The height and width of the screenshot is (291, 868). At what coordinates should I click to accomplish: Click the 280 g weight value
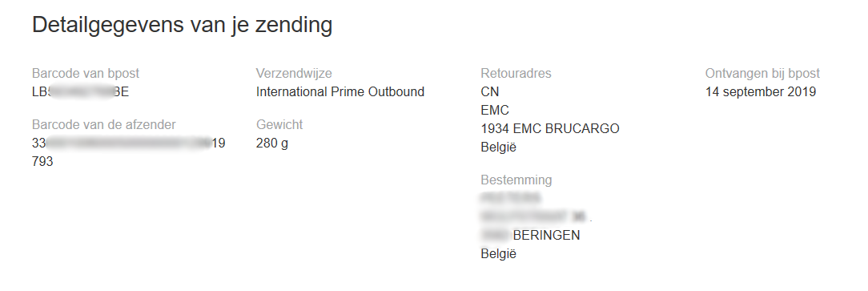(x=271, y=143)
